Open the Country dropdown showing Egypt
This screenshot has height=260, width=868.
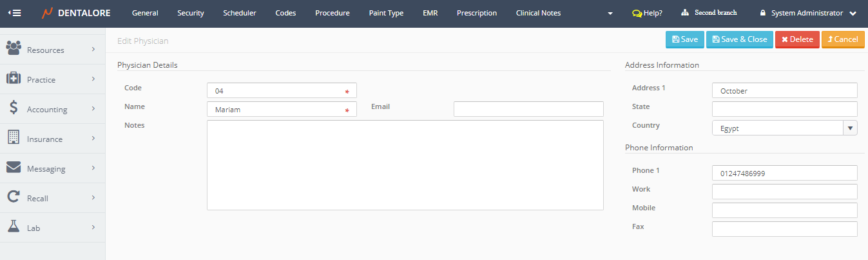tap(784, 128)
